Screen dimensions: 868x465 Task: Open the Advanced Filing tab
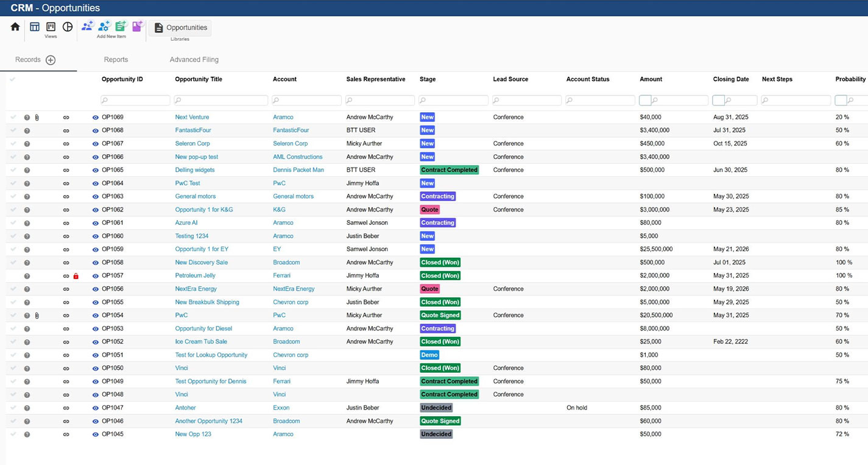tap(194, 60)
